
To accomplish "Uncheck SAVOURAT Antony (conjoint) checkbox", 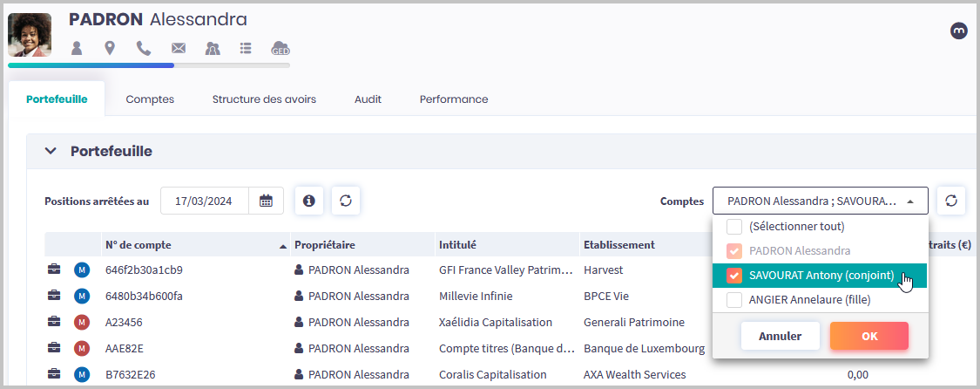I will [x=734, y=276].
